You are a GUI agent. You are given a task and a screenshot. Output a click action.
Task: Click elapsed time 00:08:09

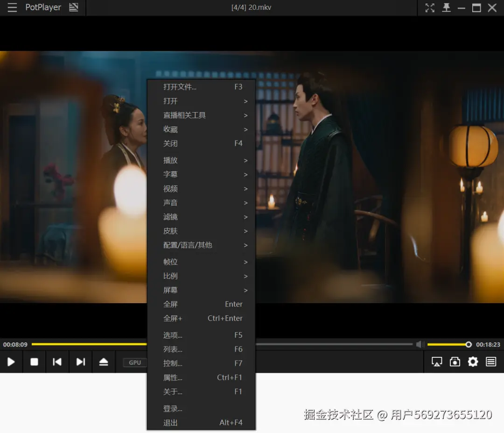tap(15, 345)
